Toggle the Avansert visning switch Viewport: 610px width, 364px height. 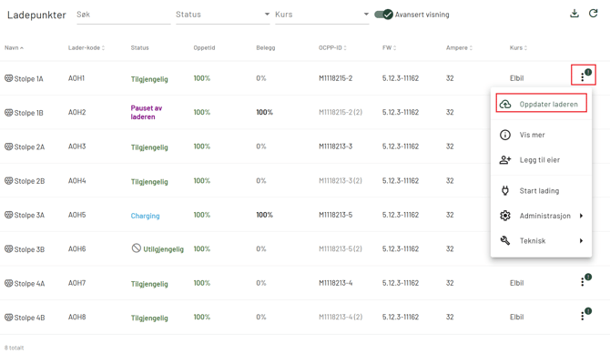pos(384,15)
